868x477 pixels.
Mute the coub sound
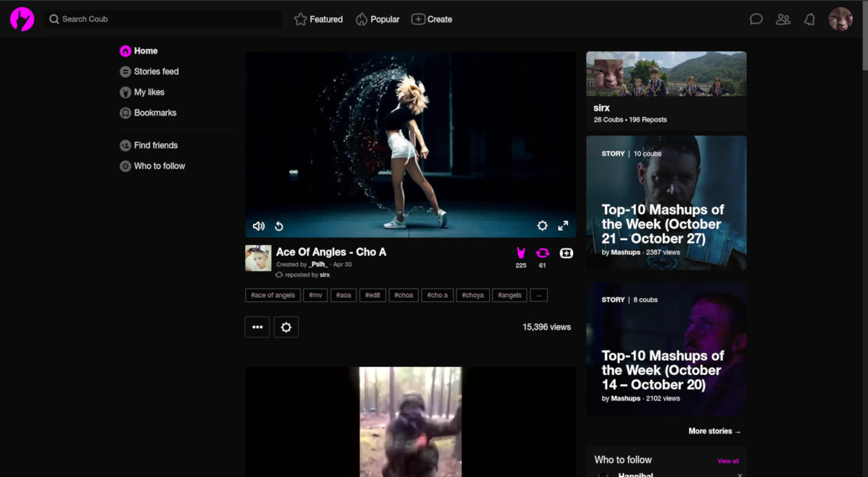[x=259, y=226]
